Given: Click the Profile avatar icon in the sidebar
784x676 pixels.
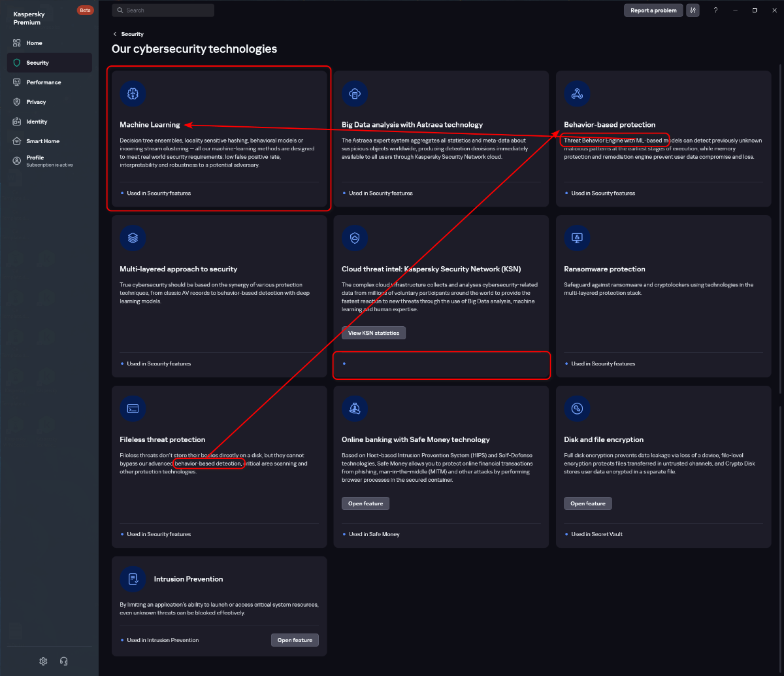Looking at the screenshot, I should 17,160.
